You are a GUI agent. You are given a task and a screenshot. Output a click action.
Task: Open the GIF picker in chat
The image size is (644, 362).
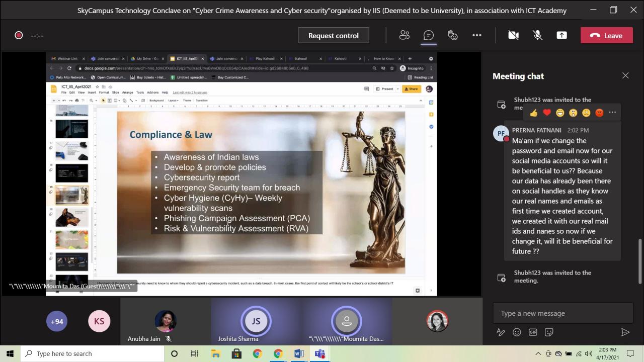(x=533, y=332)
